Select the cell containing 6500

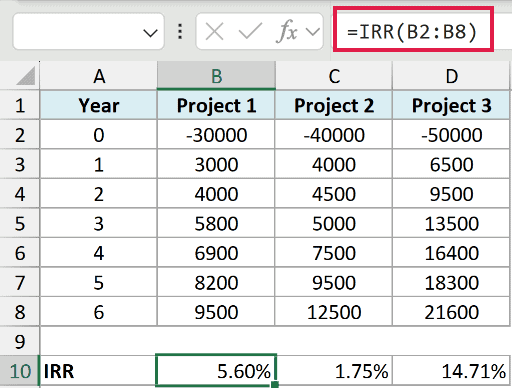(x=452, y=164)
